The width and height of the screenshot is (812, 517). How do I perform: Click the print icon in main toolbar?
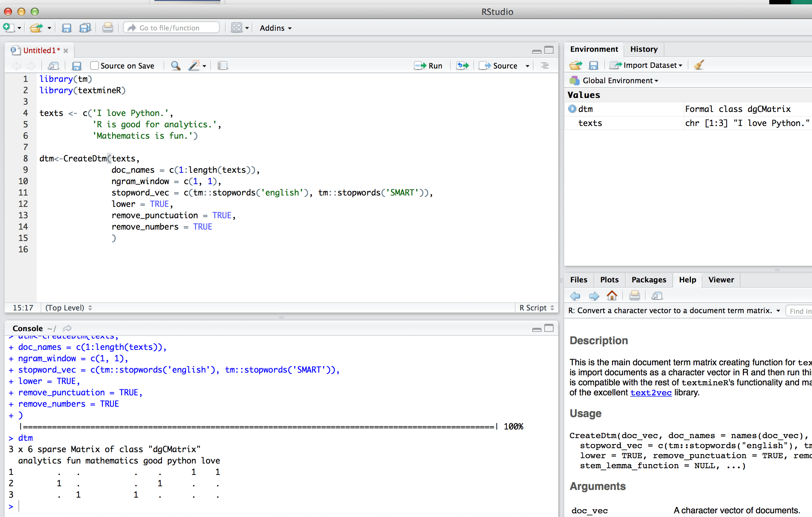[x=108, y=28]
